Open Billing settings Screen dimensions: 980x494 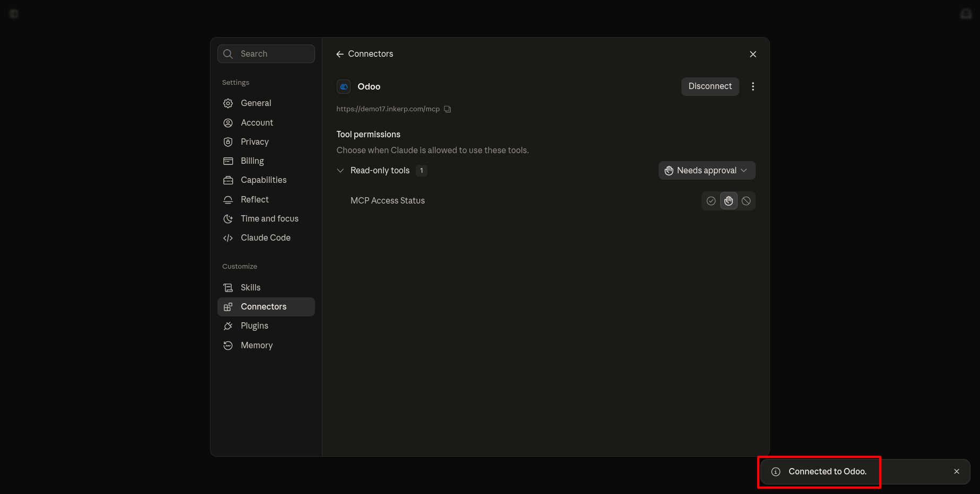(266, 161)
